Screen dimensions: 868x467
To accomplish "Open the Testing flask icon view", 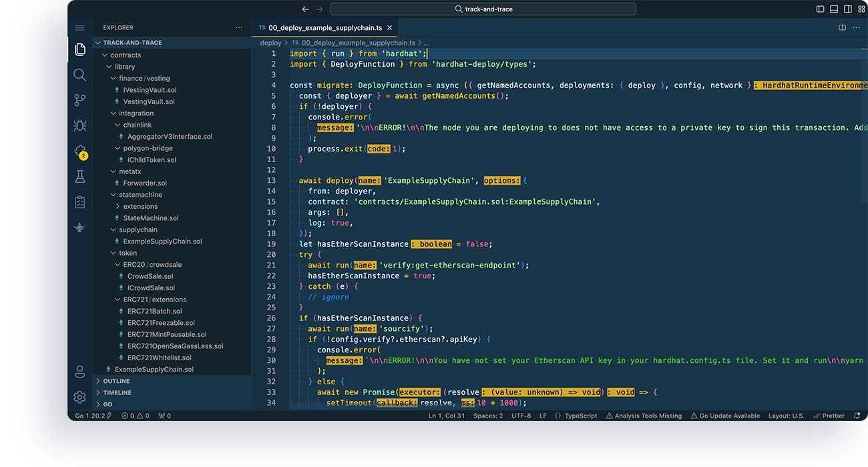I will (79, 177).
